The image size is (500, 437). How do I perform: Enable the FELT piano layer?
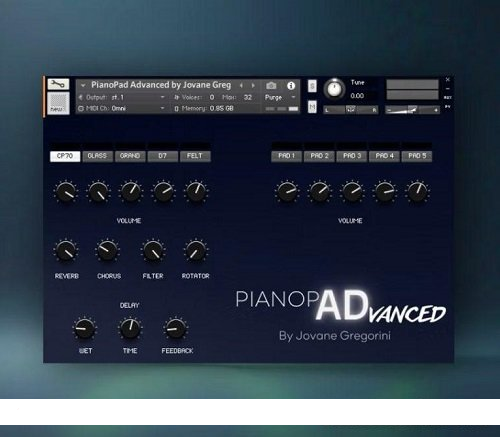[x=195, y=156]
